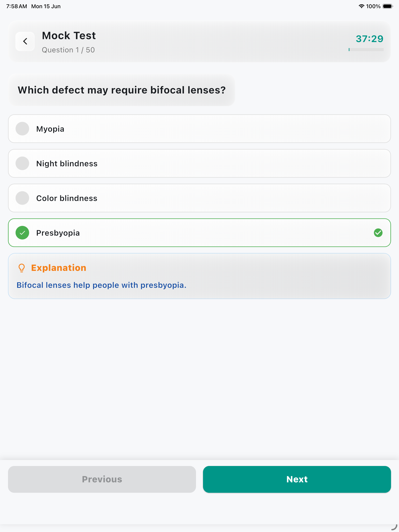Click the Previous button
The width and height of the screenshot is (399, 532).
[x=102, y=479]
